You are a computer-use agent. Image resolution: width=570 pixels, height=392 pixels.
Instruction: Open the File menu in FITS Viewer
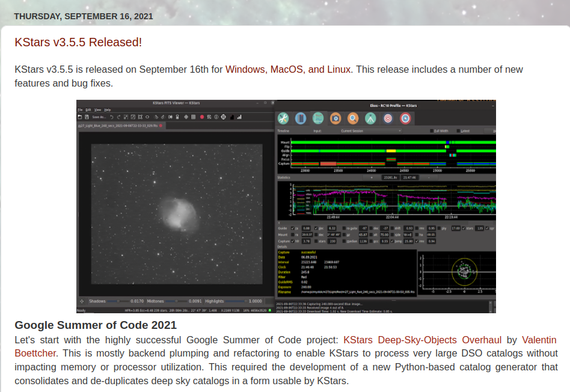point(80,110)
